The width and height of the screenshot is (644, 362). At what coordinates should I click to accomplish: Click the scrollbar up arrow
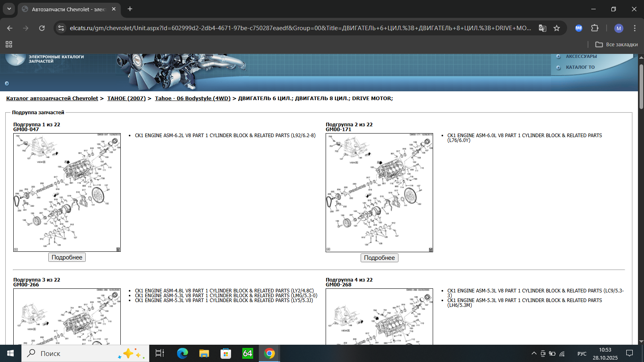[x=641, y=57]
